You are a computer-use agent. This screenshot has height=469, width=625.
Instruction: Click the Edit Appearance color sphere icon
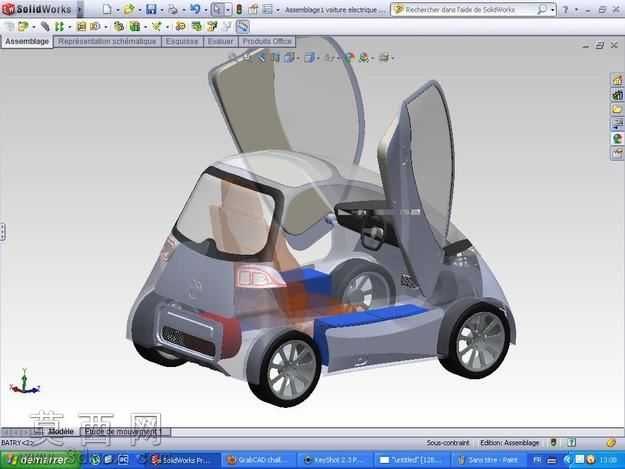[349, 58]
